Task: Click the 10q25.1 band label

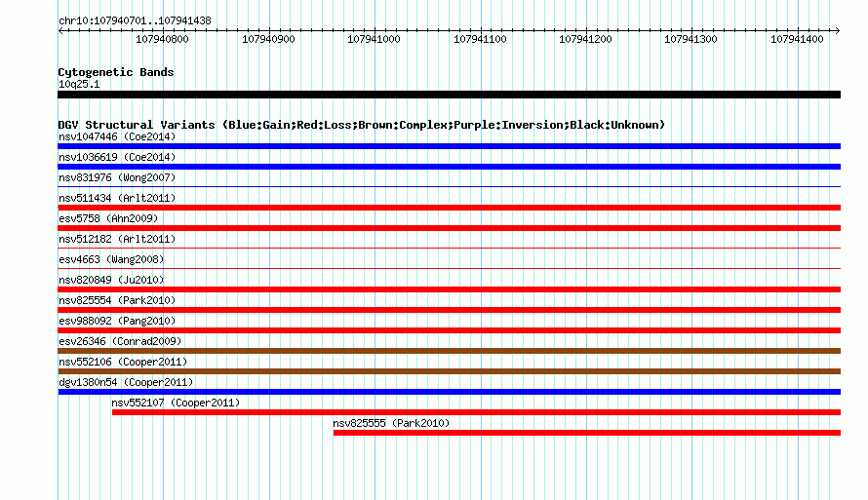Action: tap(79, 84)
